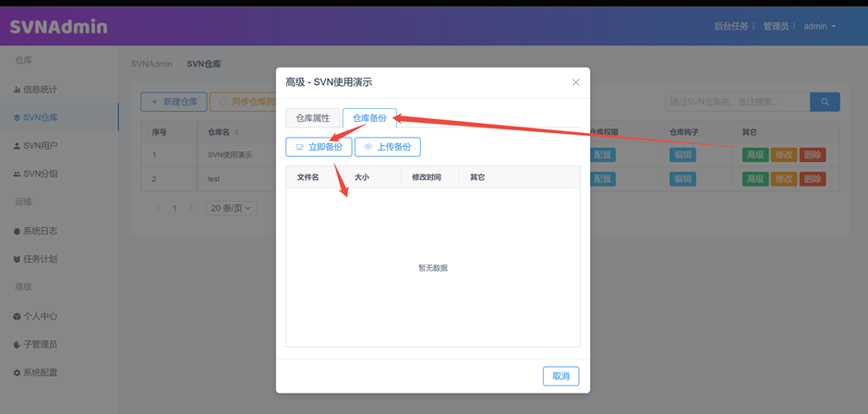Click 配置 permissions for the test row
The image size is (868, 414).
coord(603,179)
